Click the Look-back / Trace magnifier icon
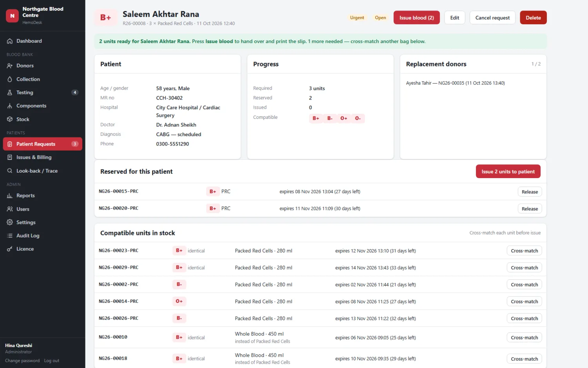Screen dimensions: 588x368 point(10,171)
